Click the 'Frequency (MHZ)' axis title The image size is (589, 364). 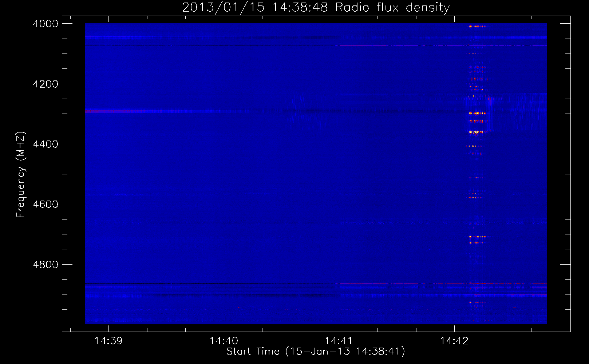pos(21,175)
